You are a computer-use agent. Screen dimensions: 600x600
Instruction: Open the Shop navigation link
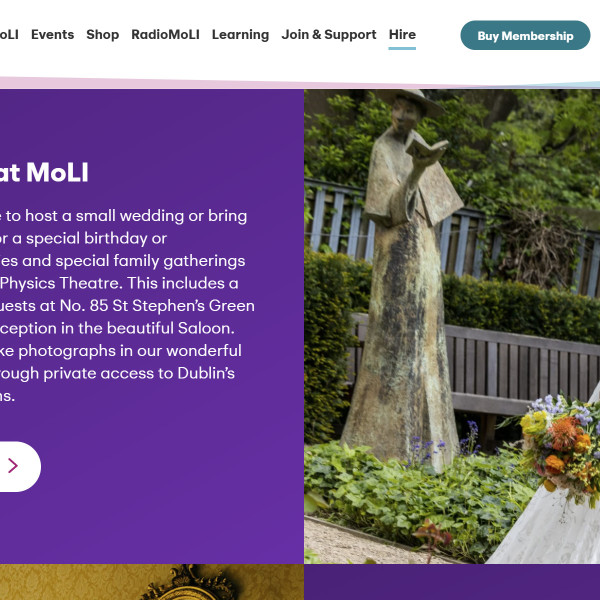(x=103, y=34)
